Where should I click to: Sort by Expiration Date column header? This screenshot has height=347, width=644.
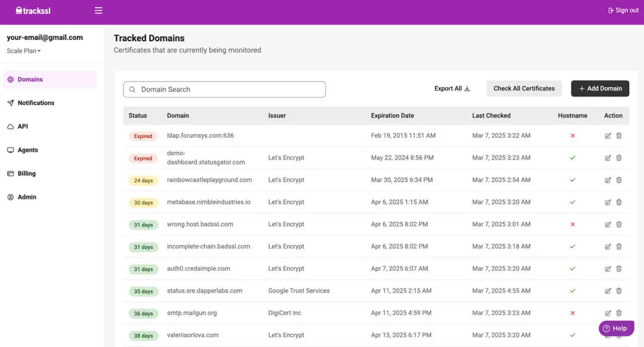(392, 116)
